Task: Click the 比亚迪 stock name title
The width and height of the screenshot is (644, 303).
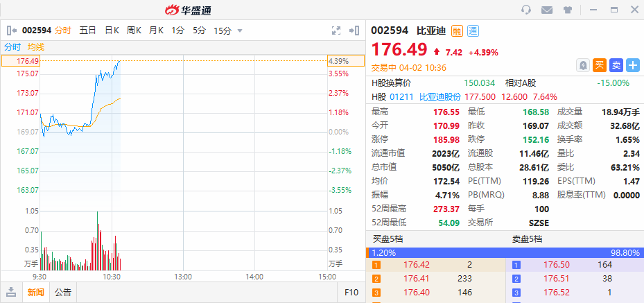Action: [x=431, y=31]
